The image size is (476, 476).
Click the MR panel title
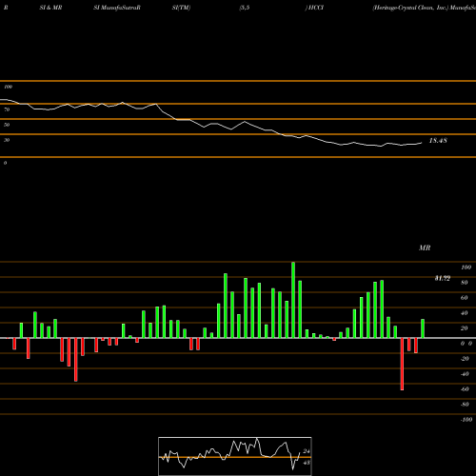[x=425, y=248]
